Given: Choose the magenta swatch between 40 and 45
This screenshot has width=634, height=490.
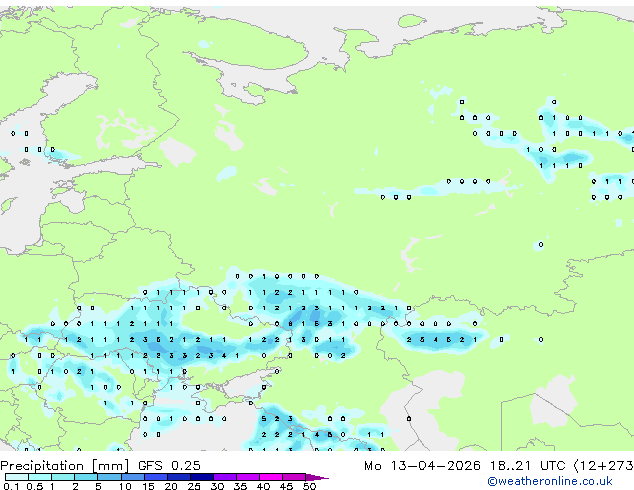Looking at the screenshot, I should 271,477.
